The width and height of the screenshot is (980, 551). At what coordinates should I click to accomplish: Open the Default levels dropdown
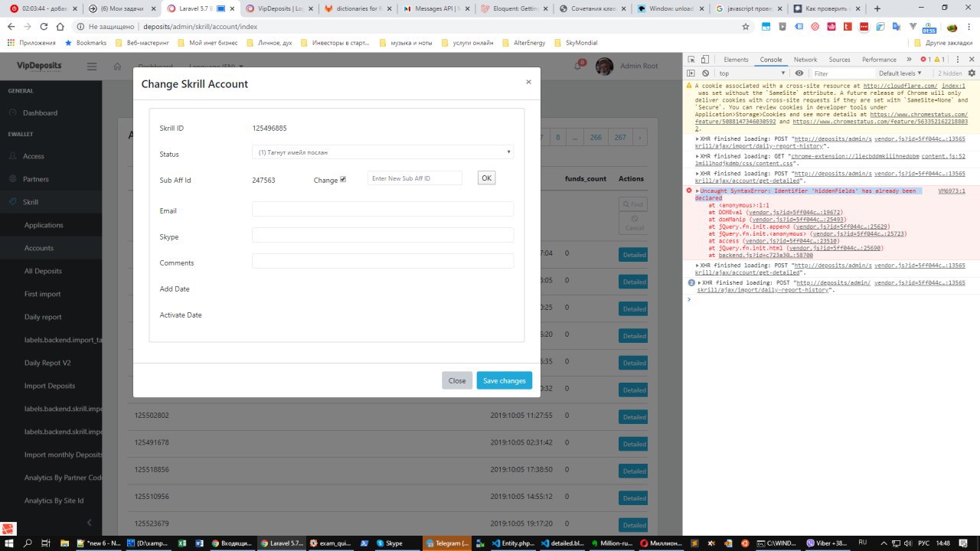(899, 73)
